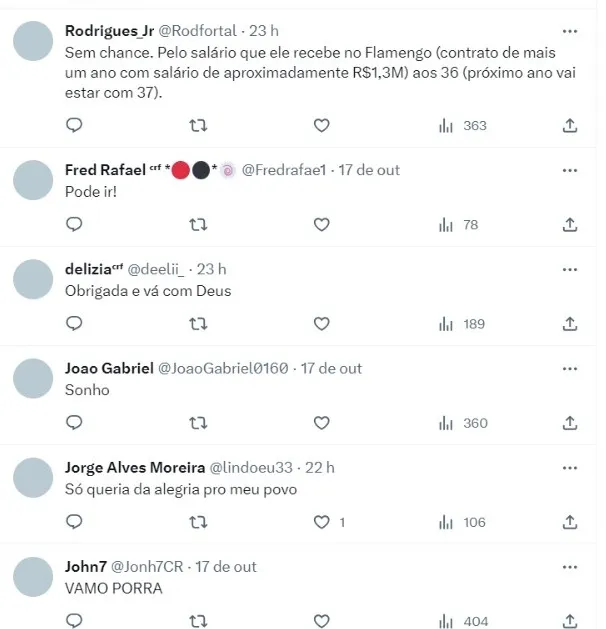Viewport: 606px width, 629px height.
Task: Reply to Rodrigues_Jr's tweet
Action: click(x=74, y=126)
